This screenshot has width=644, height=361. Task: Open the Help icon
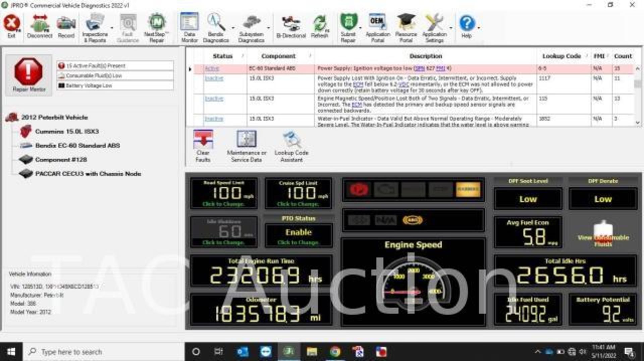(467, 27)
